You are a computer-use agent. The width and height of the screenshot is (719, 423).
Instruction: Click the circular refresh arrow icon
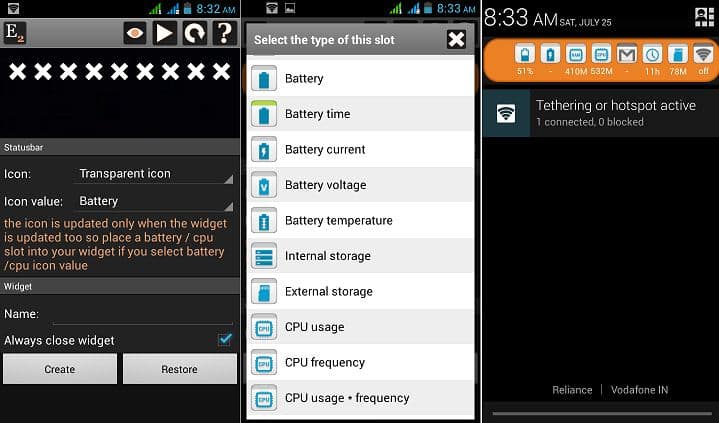coord(195,33)
